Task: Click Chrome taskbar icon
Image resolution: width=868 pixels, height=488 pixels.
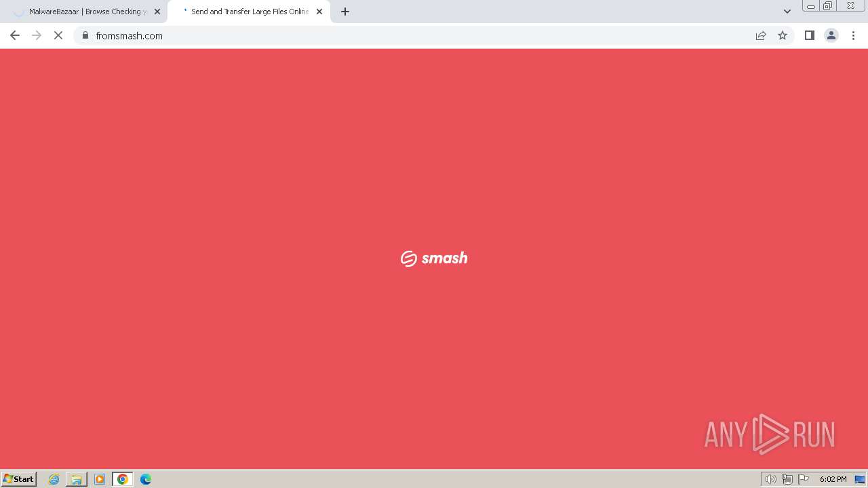Action: [x=123, y=479]
